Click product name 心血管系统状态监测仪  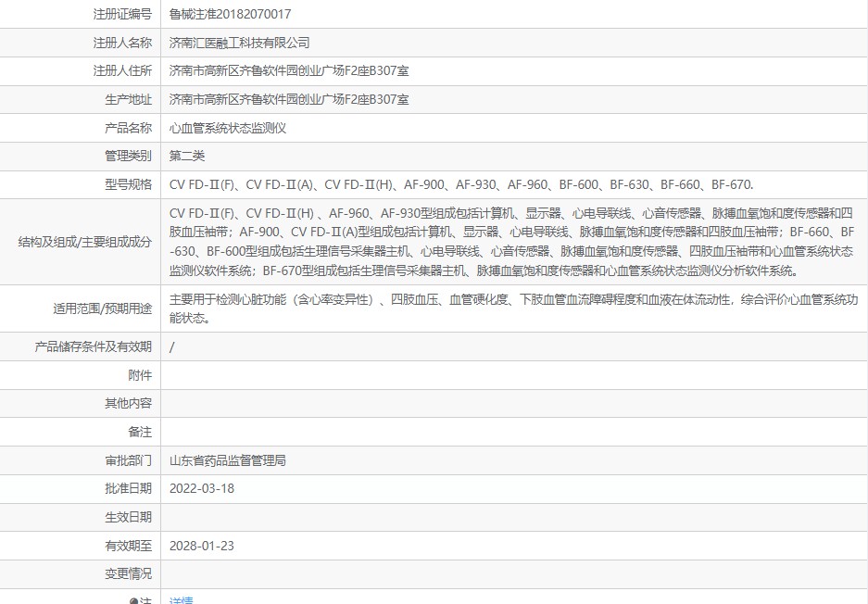click(228, 128)
